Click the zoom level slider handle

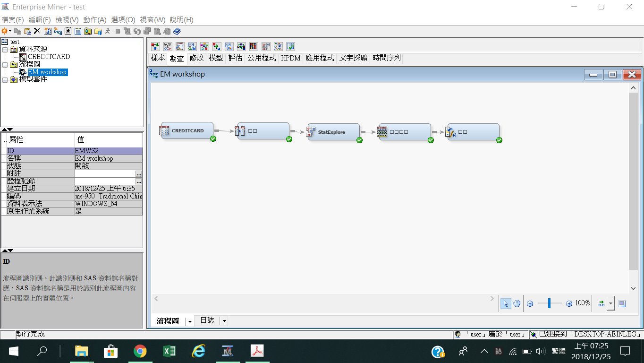click(x=549, y=303)
